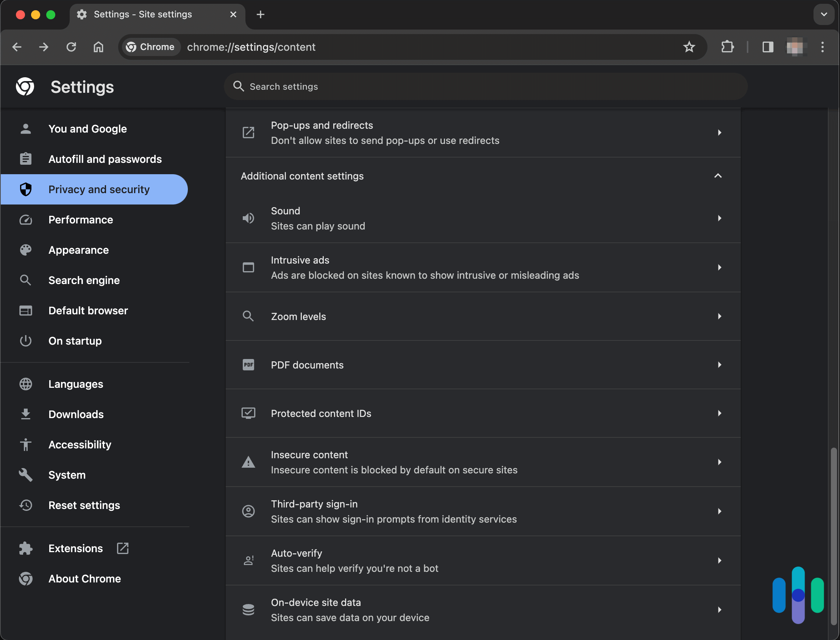
Task: Open the Search engine settings
Action: (84, 279)
